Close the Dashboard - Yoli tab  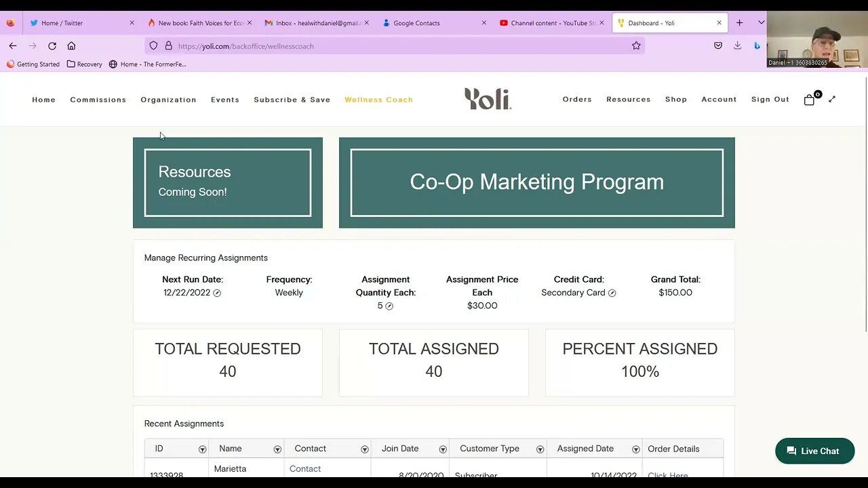tap(719, 22)
